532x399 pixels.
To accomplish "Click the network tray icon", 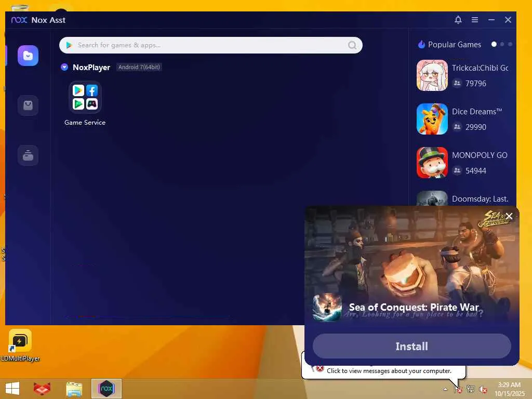I will click(470, 389).
